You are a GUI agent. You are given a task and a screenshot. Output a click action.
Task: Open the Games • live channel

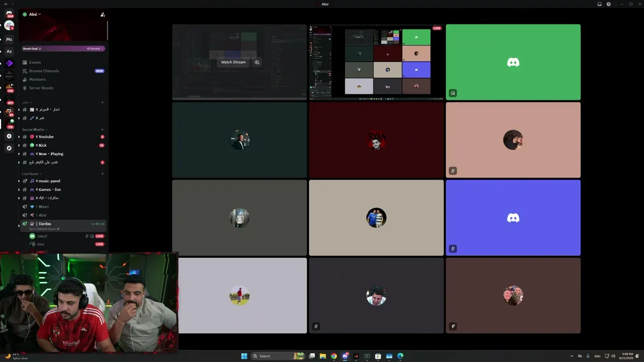pos(63,190)
